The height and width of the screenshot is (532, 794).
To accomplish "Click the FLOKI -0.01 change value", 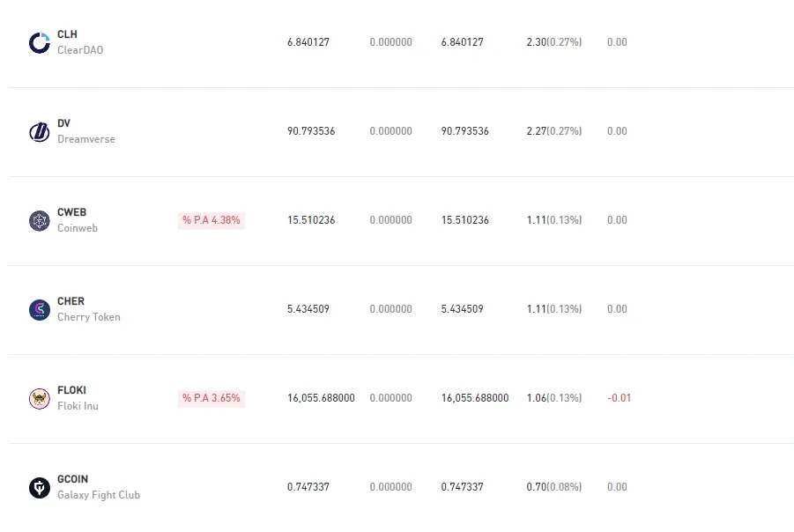I will coord(620,398).
